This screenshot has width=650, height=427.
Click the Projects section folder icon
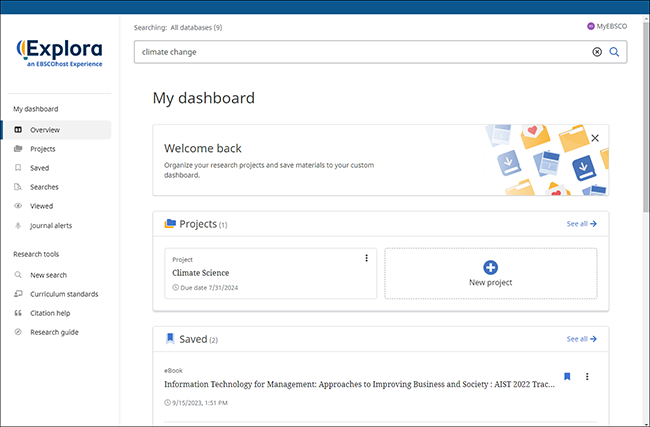point(170,224)
